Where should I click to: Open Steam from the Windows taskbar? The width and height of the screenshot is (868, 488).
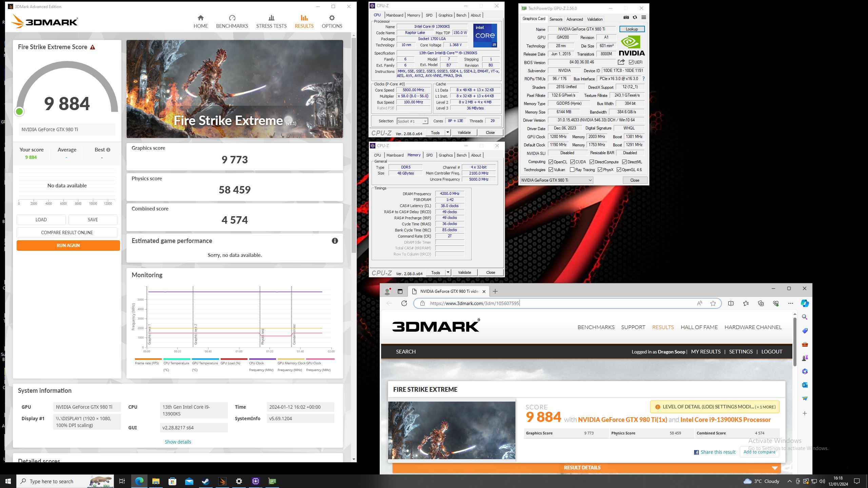point(205,481)
